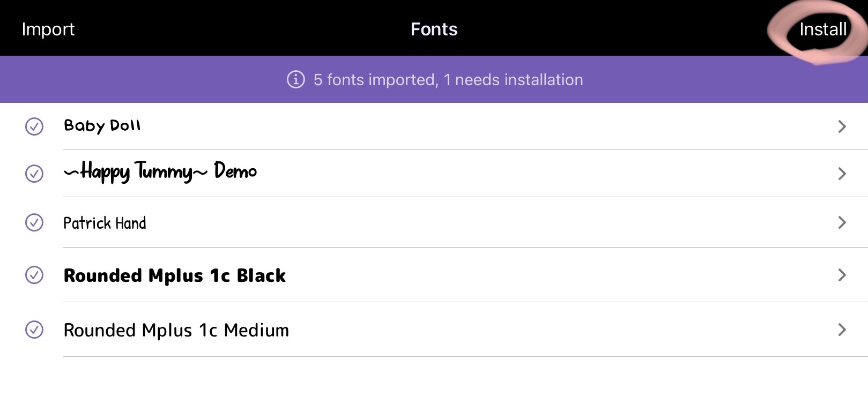Select the Happy Tummy Demo font name
This screenshot has height=411, width=868.
(x=160, y=171)
